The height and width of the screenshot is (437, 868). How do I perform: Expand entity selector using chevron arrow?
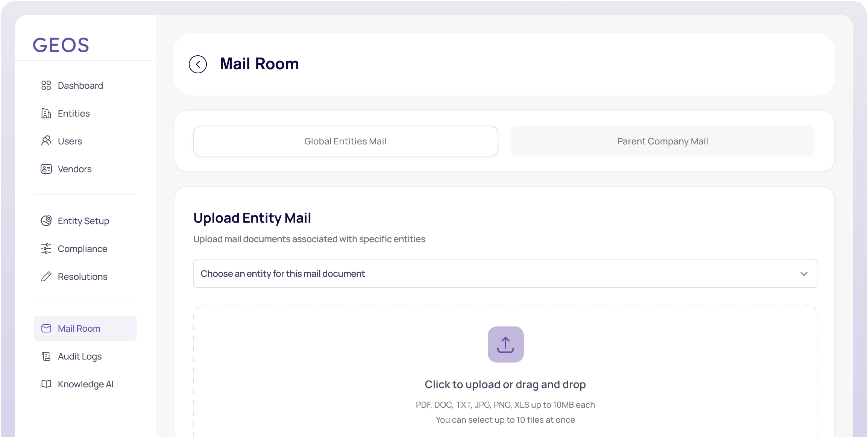click(804, 274)
